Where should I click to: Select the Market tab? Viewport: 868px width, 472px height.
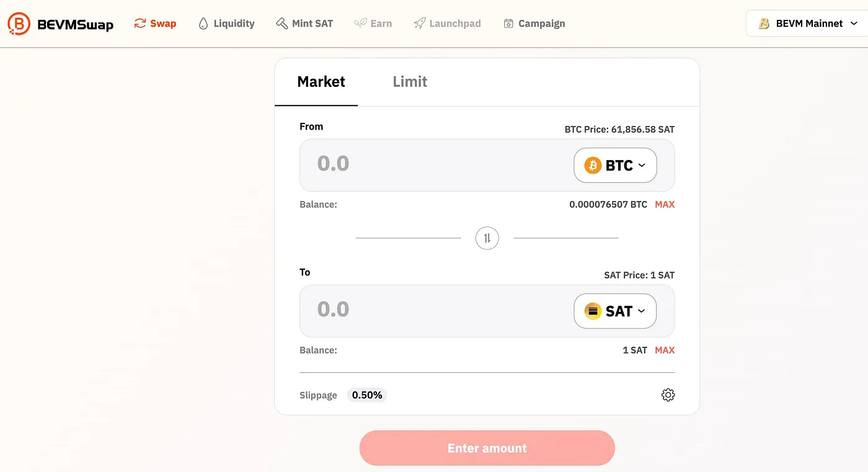click(x=321, y=81)
